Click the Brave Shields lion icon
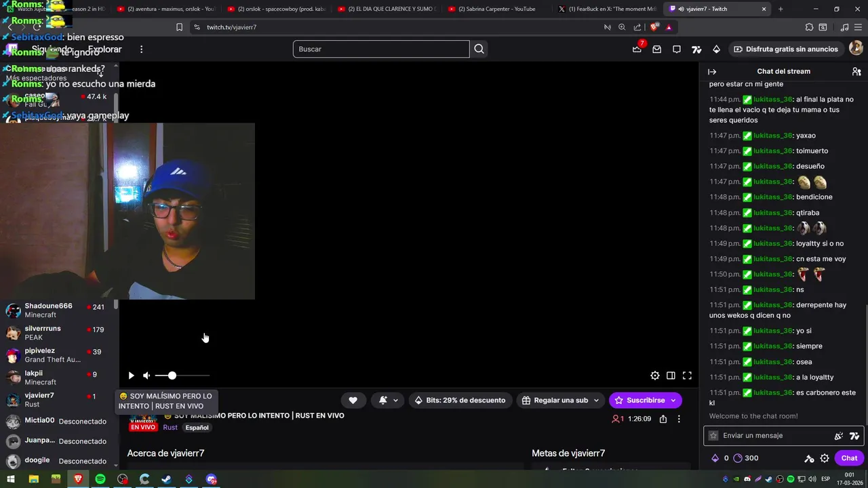Viewport: 868px width, 488px height. [654, 27]
